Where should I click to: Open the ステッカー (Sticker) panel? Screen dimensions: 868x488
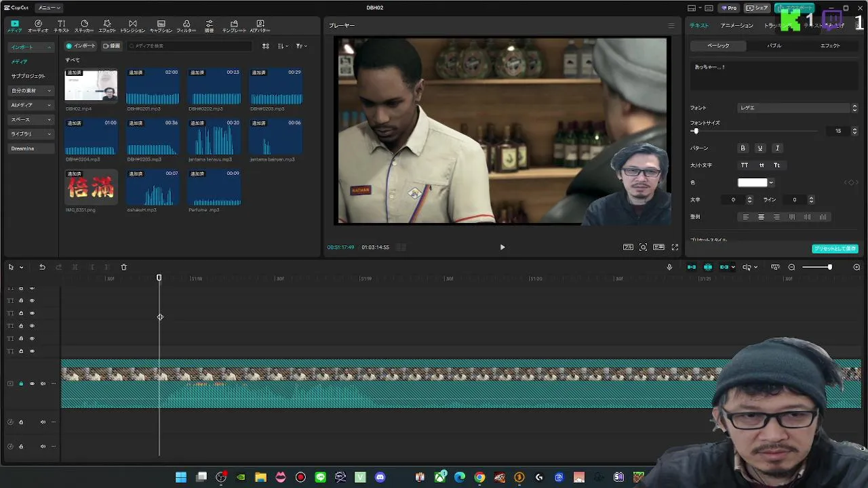pos(84,26)
